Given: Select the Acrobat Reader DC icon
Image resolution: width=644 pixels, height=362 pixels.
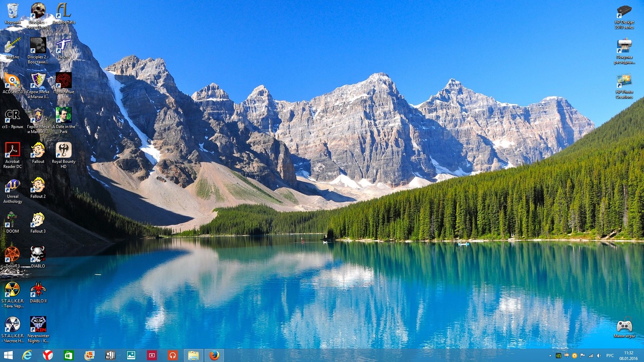Looking at the screenshot, I should [x=12, y=156].
